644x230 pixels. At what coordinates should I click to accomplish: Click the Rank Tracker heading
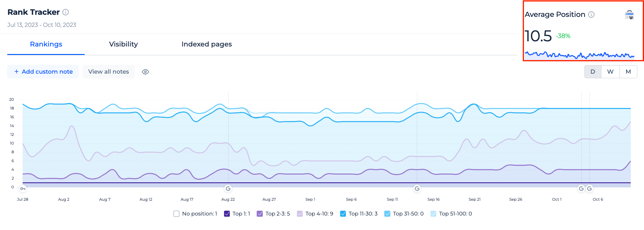(x=34, y=12)
